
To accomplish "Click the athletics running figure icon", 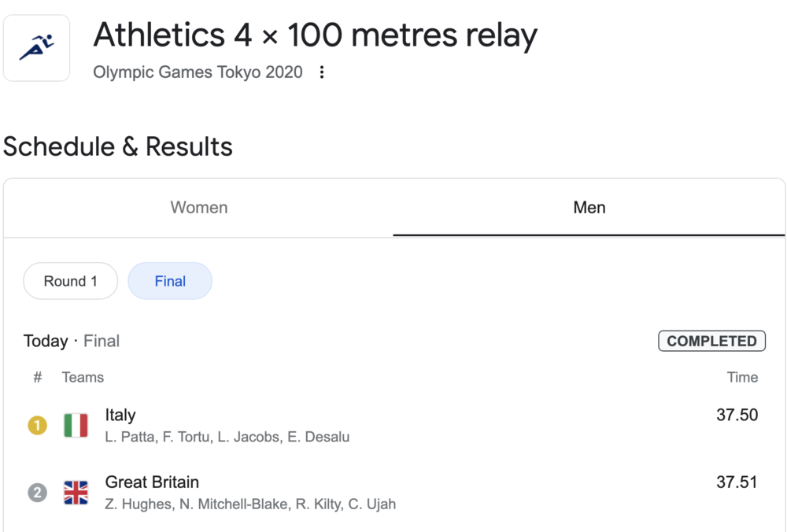I will (x=36, y=48).
